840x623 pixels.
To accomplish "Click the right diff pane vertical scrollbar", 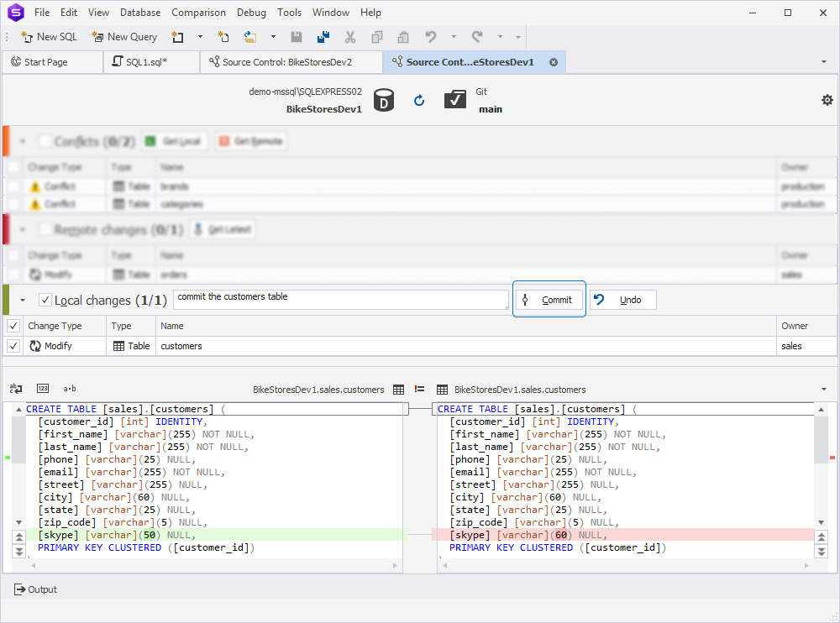I will coord(822,465).
